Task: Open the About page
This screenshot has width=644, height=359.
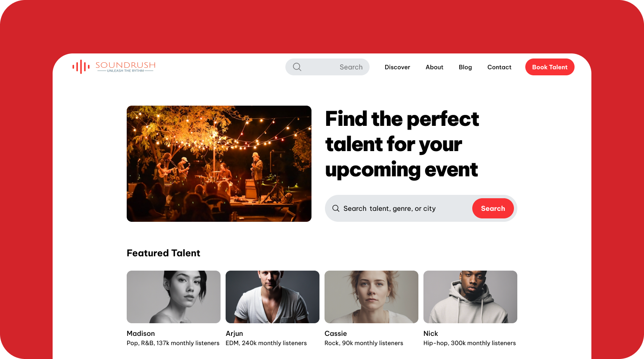Action: pyautogui.click(x=434, y=67)
